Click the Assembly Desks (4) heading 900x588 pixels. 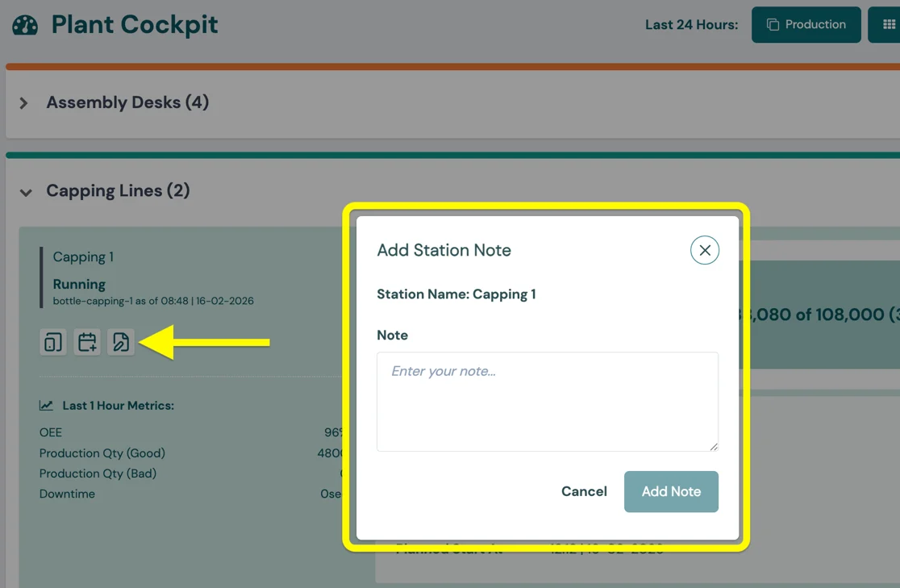click(x=127, y=102)
